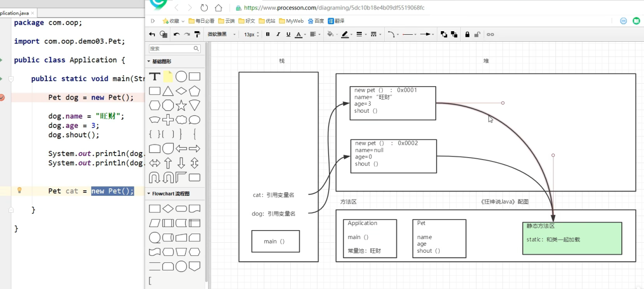The width and height of the screenshot is (644, 289).
Task: Toggle underline text formatting
Action: (288, 34)
